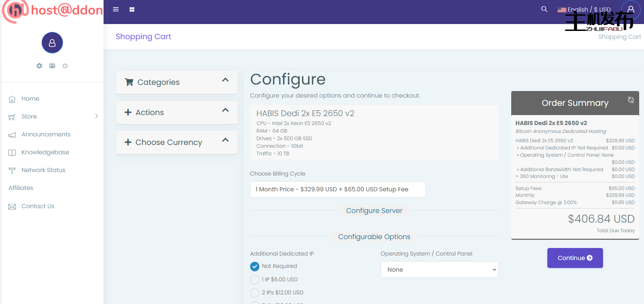Screen dimensions: 644x304
Task: Click 'Total Due Today' label
Action: pos(616,230)
